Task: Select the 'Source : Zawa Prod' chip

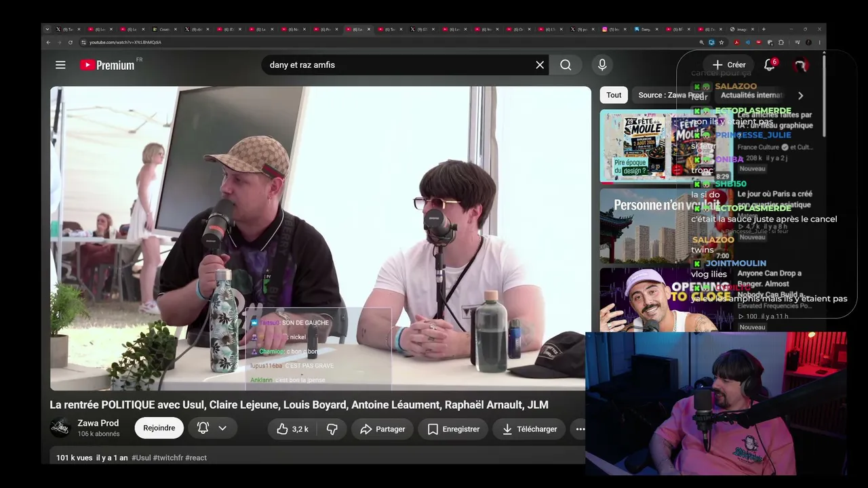Action: click(x=671, y=96)
